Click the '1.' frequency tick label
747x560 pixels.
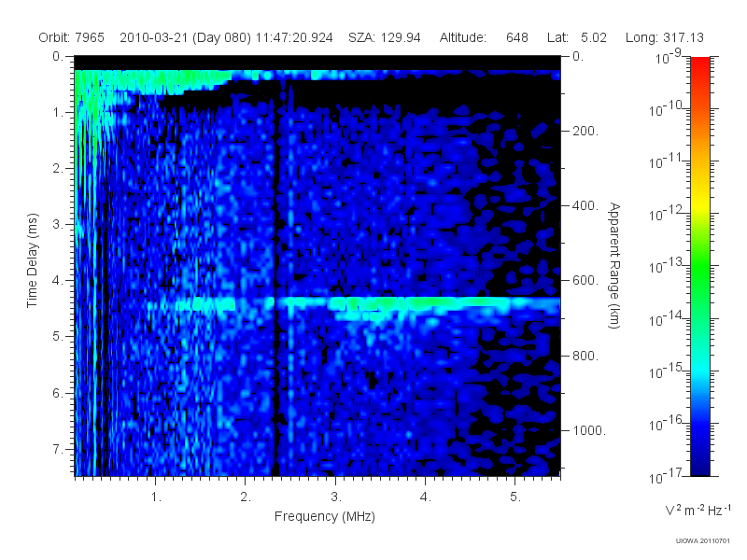156,497
